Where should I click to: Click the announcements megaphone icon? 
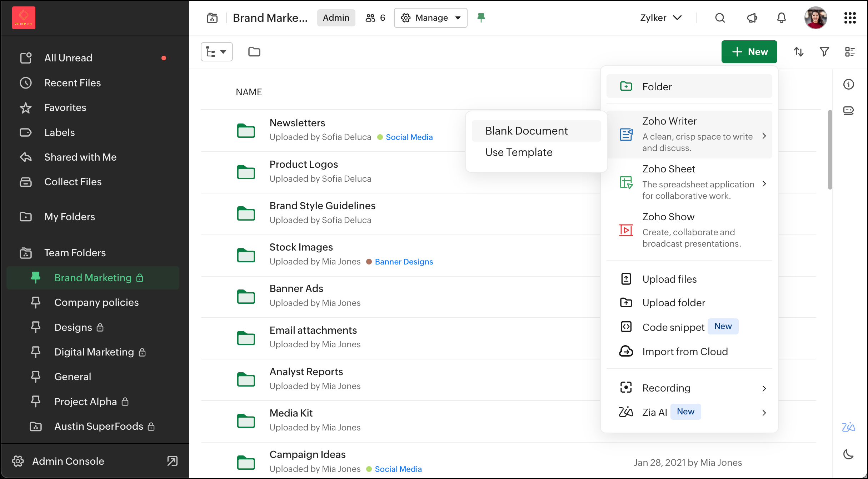(x=752, y=18)
